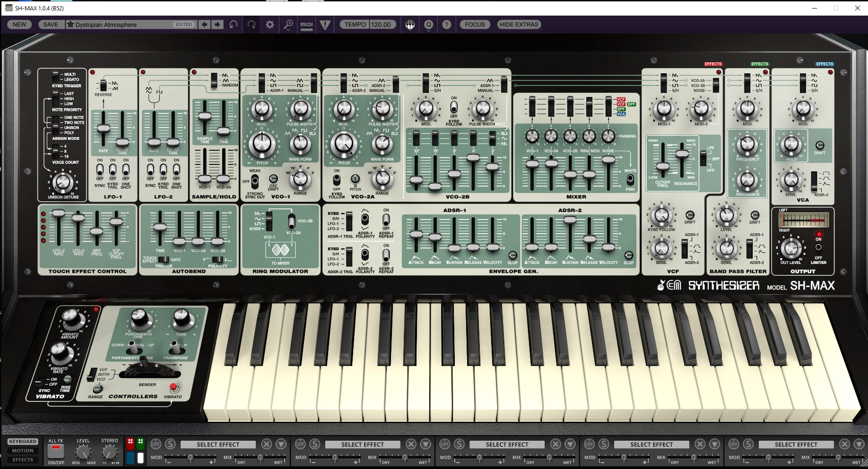Open settings with the gear icon
This screenshot has height=469, width=868.
coord(270,25)
